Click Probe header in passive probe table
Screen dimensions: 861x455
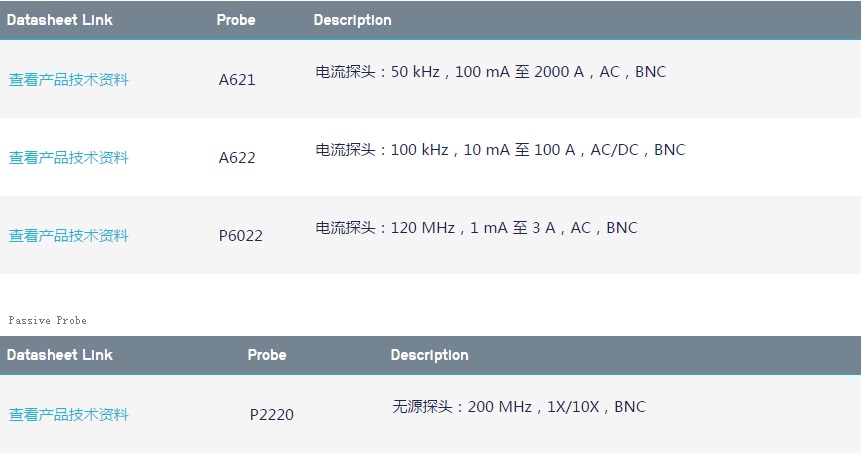click(267, 355)
